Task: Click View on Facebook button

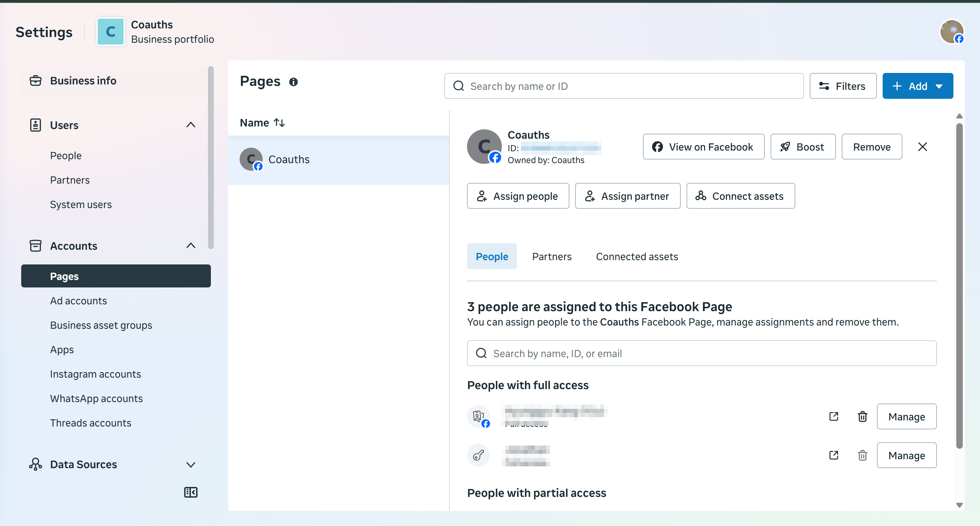Action: (x=703, y=147)
